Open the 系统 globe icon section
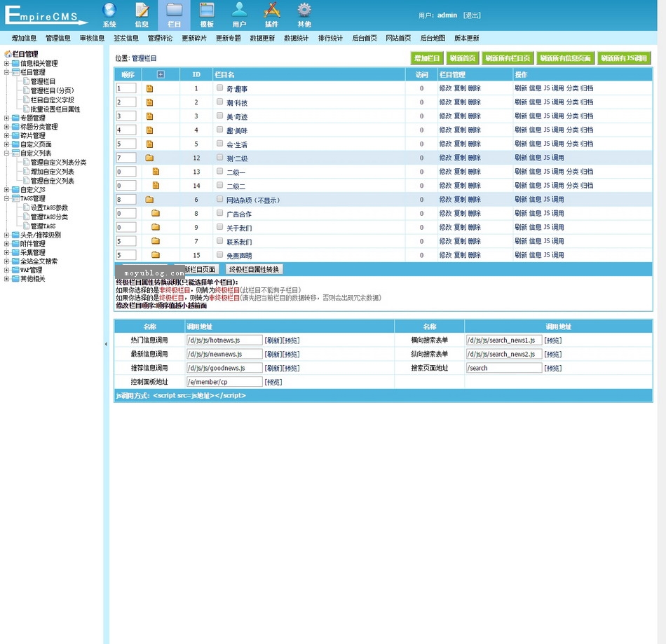Viewport: 666px width, 644px height. point(109,15)
